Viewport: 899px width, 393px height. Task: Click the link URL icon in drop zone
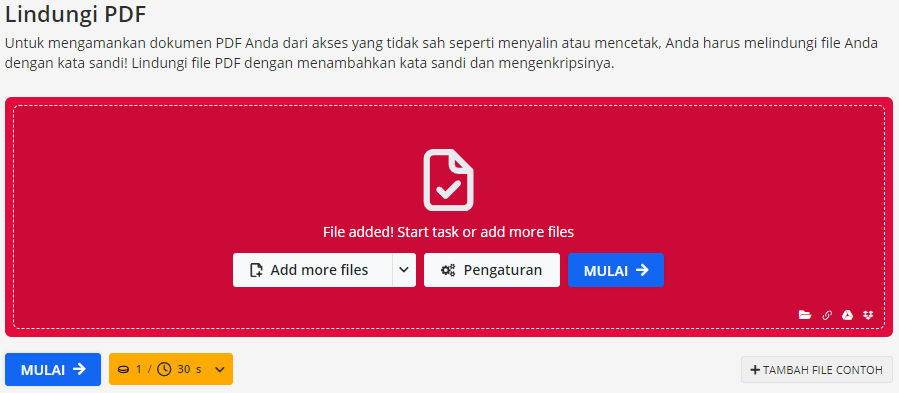pyautogui.click(x=827, y=314)
